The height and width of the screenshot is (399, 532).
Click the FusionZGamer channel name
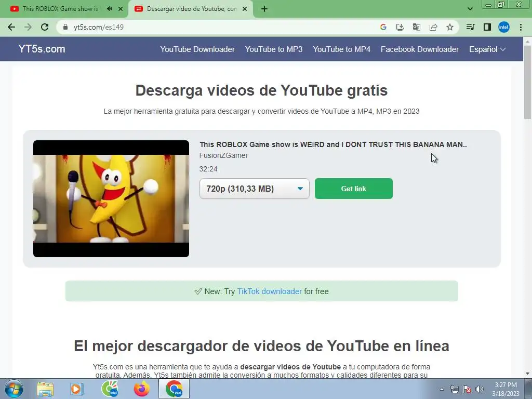point(223,155)
